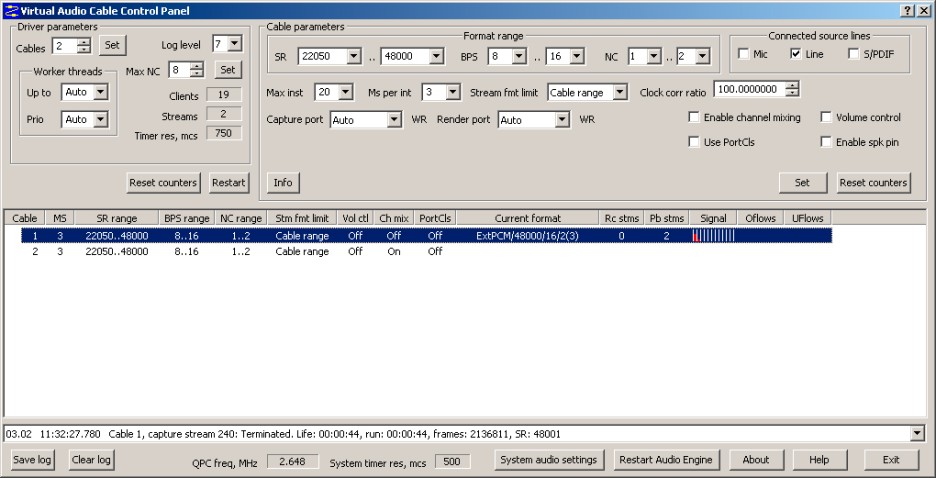The width and height of the screenshot is (936, 478).
Task: Click the title bar help question mark button
Action: tap(907, 10)
